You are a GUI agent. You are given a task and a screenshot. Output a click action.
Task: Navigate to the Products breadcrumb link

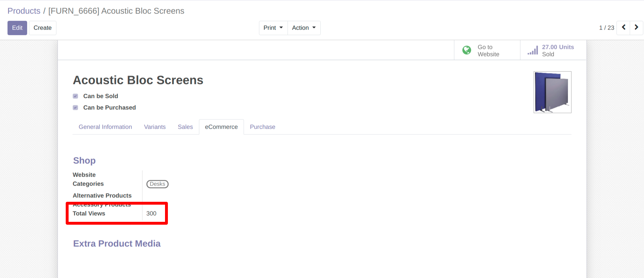click(x=24, y=11)
